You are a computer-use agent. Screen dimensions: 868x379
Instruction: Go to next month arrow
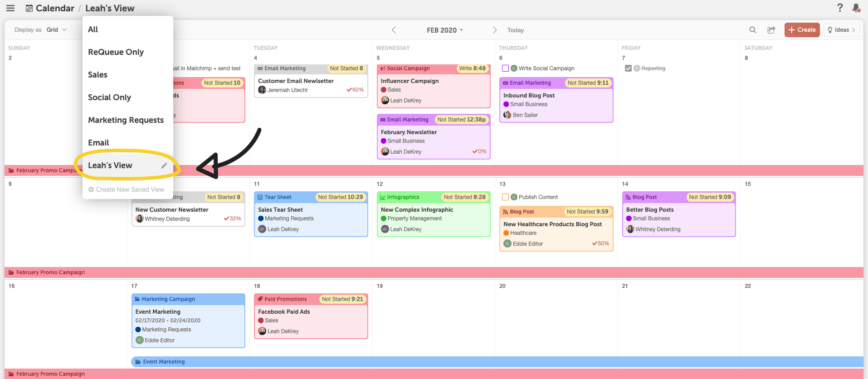pos(495,30)
